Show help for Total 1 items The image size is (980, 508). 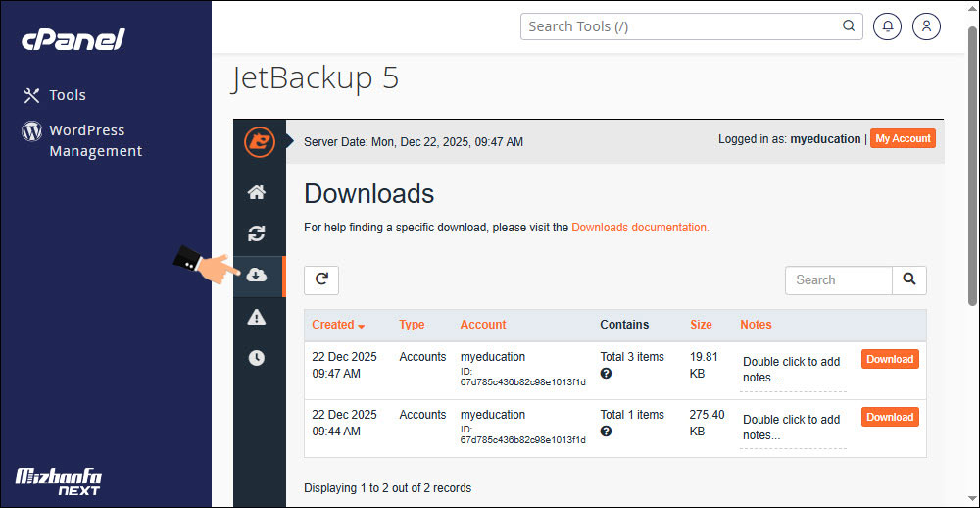[606, 432]
